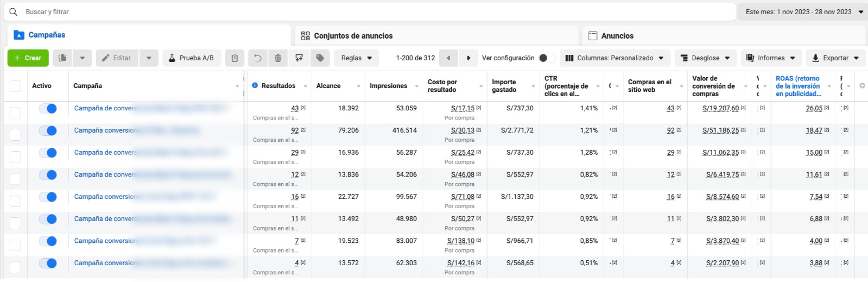Viewport: 868px width, 282px height.
Task: Check the select-all campaigns checkbox in header
Action: pos(15,86)
